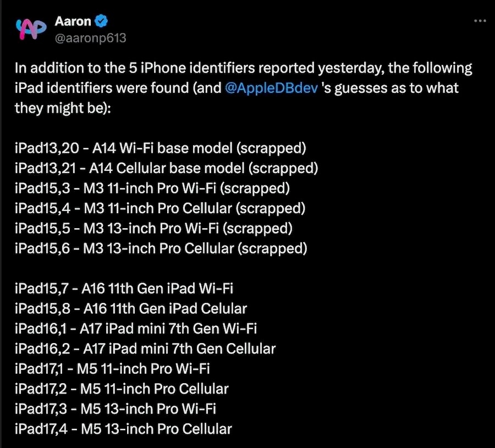Click the iPad16,2 A17 iPad mini Cellular line

[145, 348]
